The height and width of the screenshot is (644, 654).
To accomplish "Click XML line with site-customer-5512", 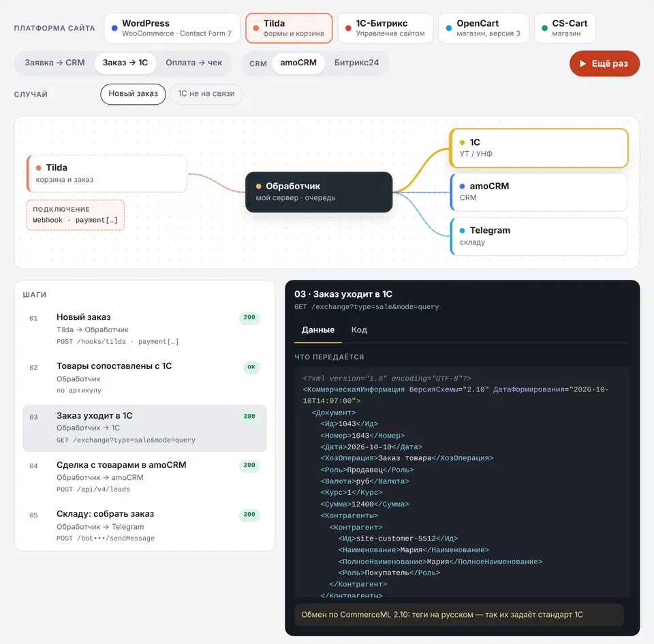I will (x=398, y=538).
